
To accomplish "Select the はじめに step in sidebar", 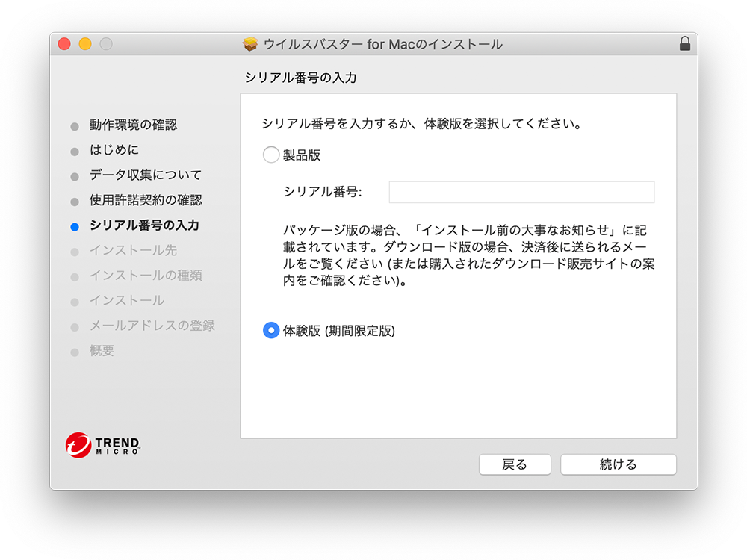I will 114,150.
